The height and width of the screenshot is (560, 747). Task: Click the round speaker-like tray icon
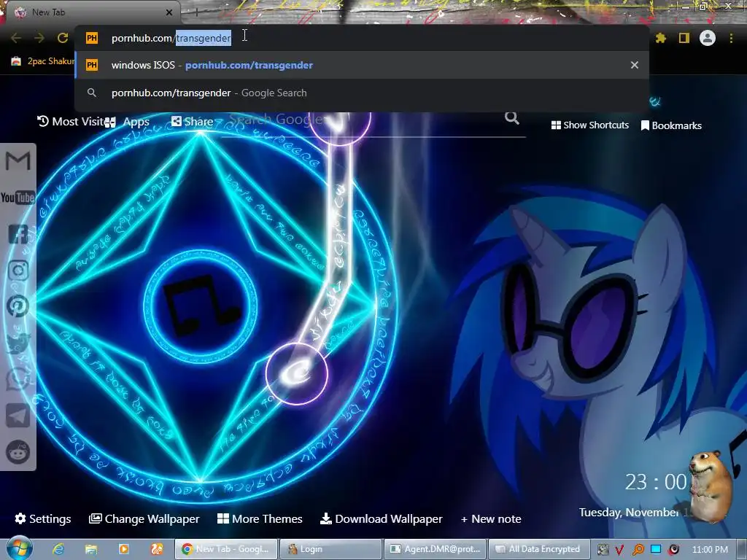673,550
